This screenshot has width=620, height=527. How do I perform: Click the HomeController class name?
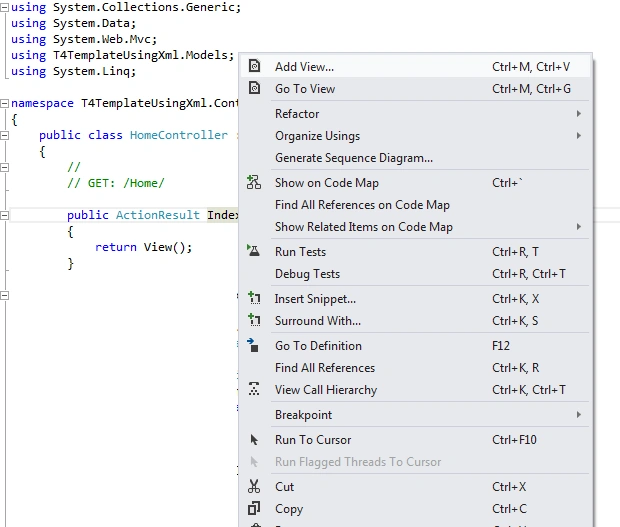(179, 135)
